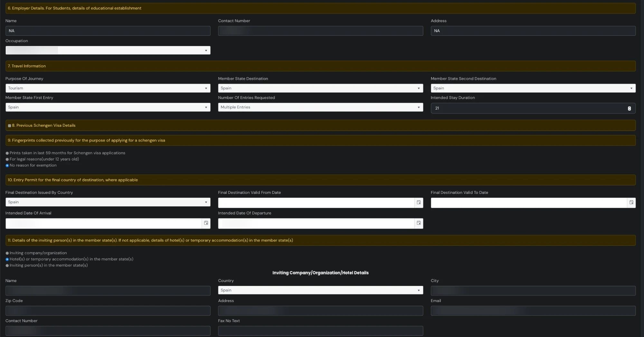Click the '10. Entry Permit' section header

click(x=320, y=180)
